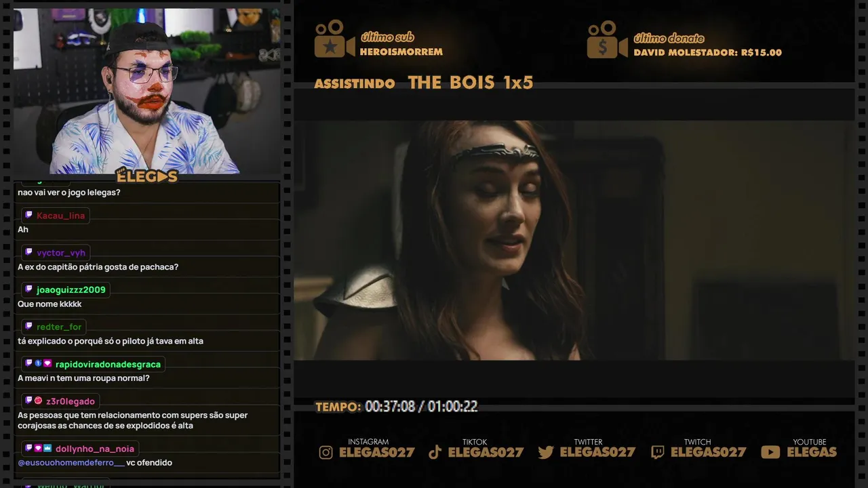Click Twitch badge next to joaoguizzz2009

click(x=28, y=289)
